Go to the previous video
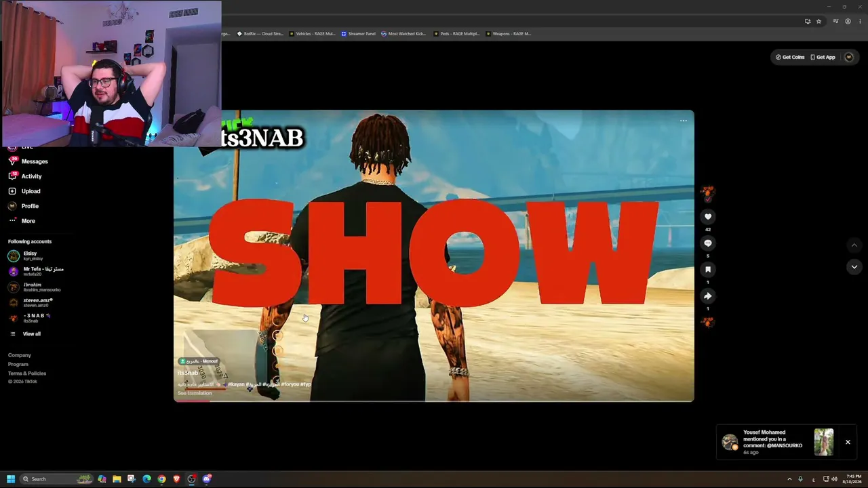 pos(854,245)
